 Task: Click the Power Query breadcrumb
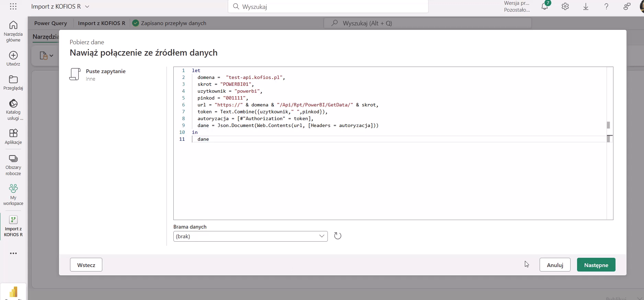tap(50, 23)
